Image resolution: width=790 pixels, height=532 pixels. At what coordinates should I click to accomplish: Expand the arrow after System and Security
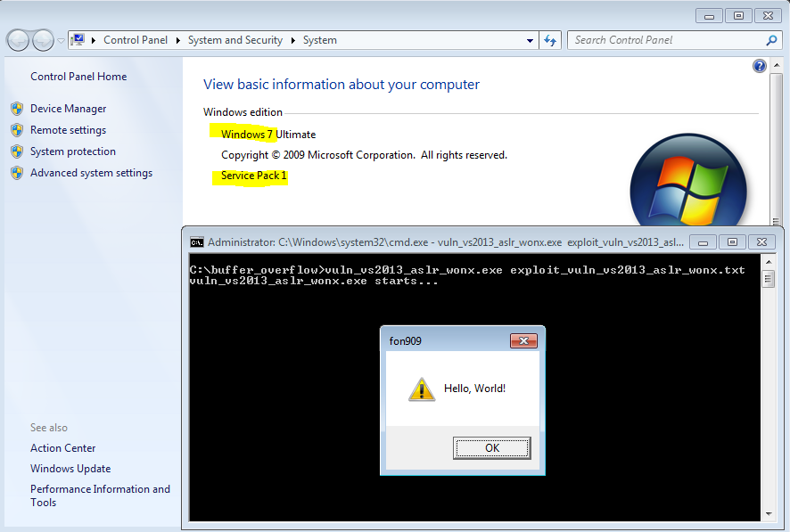coord(293,40)
